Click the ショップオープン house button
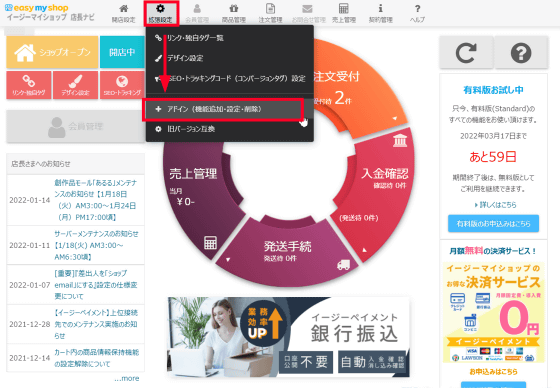560x388 pixels. click(x=52, y=52)
